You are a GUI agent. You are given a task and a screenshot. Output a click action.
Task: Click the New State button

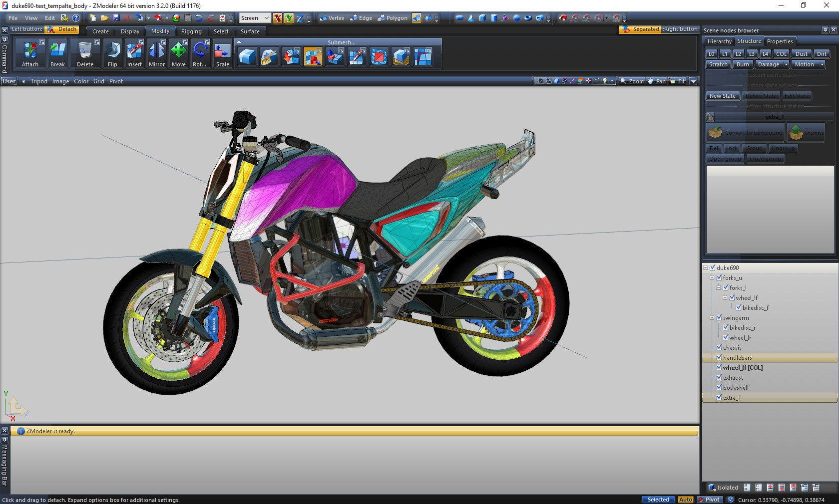pos(723,96)
